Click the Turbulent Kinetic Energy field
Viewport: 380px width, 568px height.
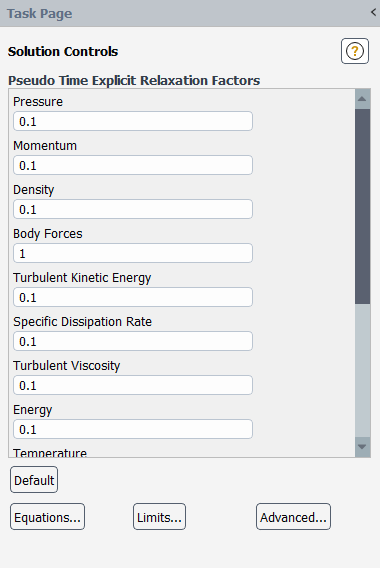coord(133,297)
